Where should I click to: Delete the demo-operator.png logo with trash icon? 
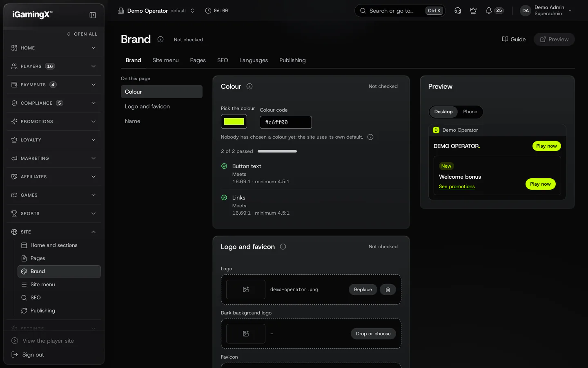388,289
